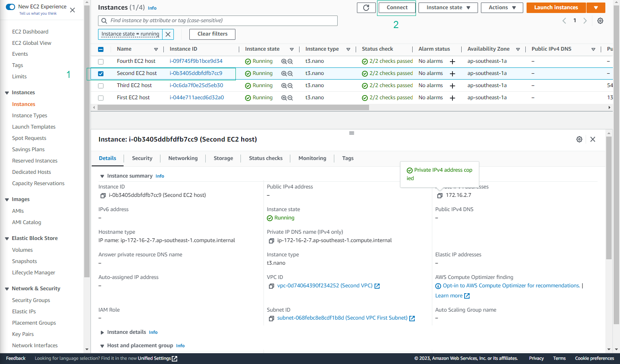Zoom out icon for Fourth EC2 host state

point(290,61)
